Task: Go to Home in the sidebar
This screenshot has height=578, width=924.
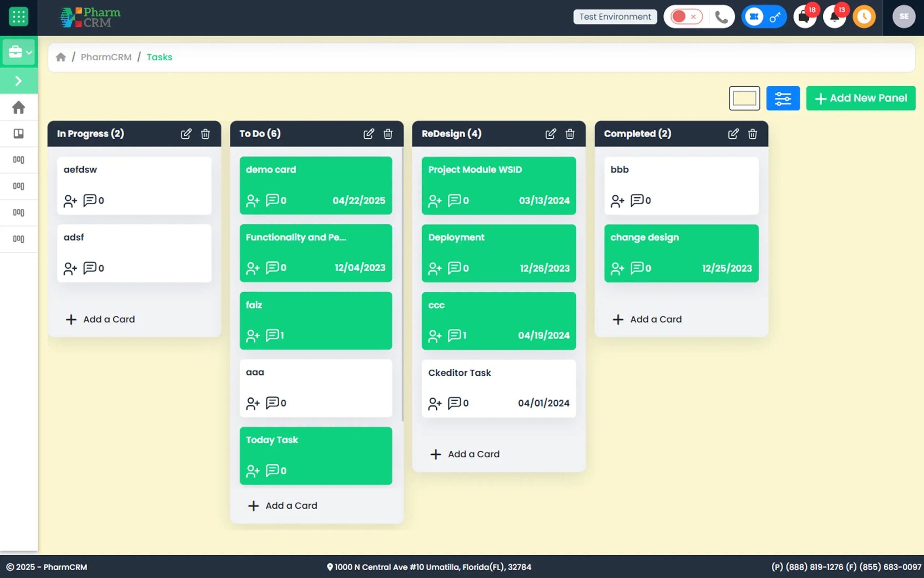Action: pyautogui.click(x=19, y=107)
